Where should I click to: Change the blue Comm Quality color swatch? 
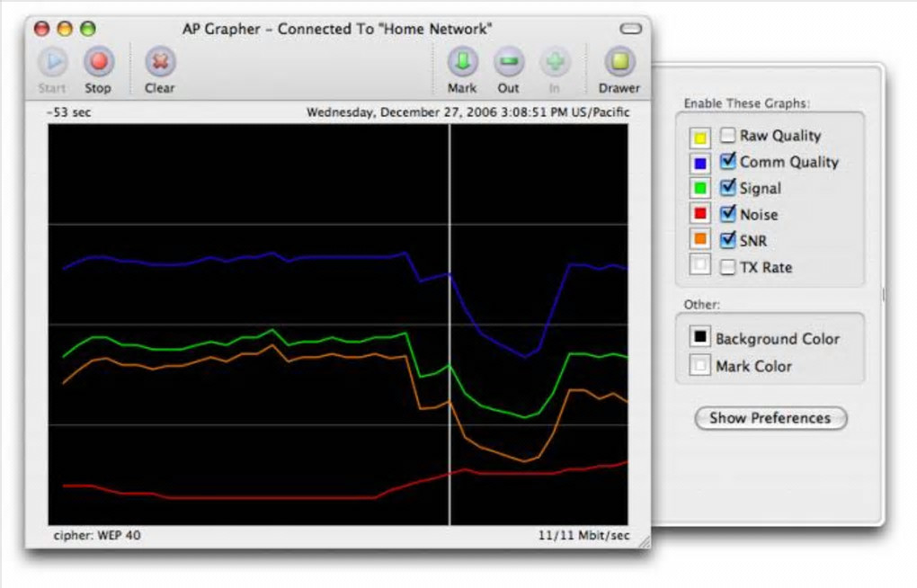pyautogui.click(x=700, y=164)
